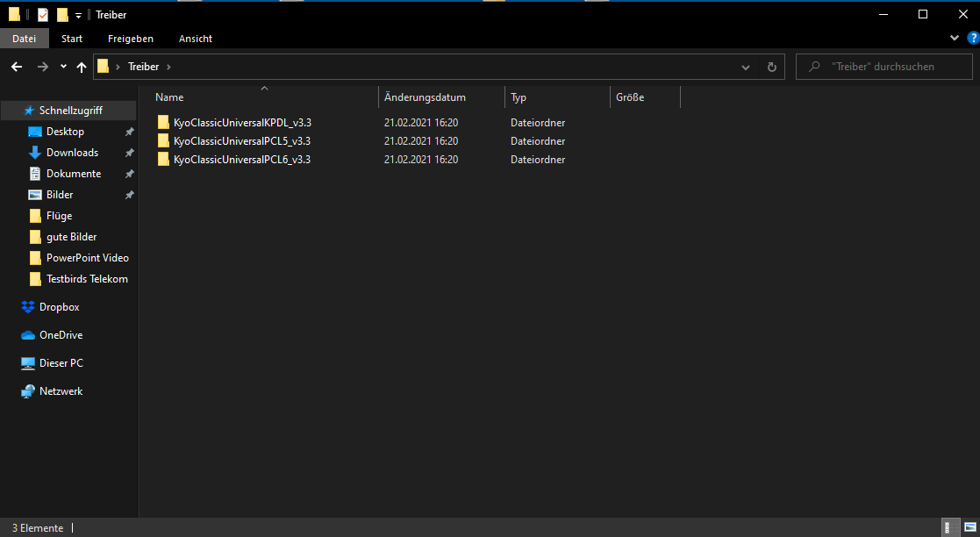Viewport: 980px width, 537px height.
Task: Click the 21.02.2021 16:20 date of KPDL folder
Action: [x=421, y=123]
